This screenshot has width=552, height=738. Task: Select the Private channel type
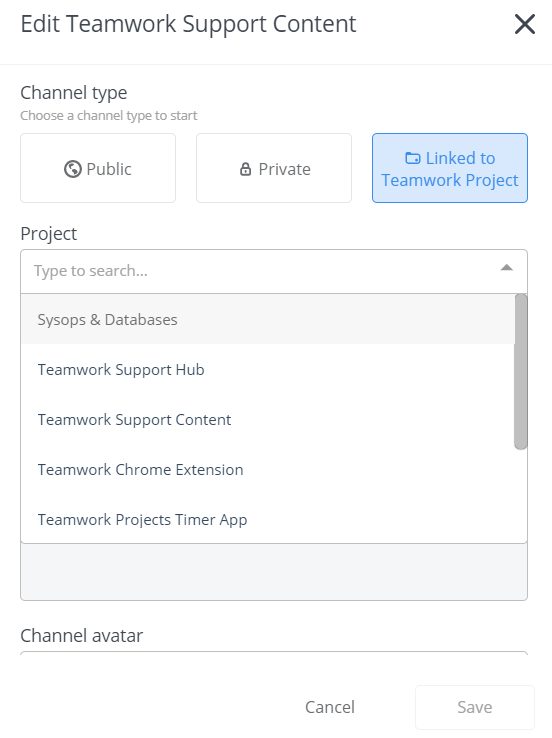tap(274, 168)
